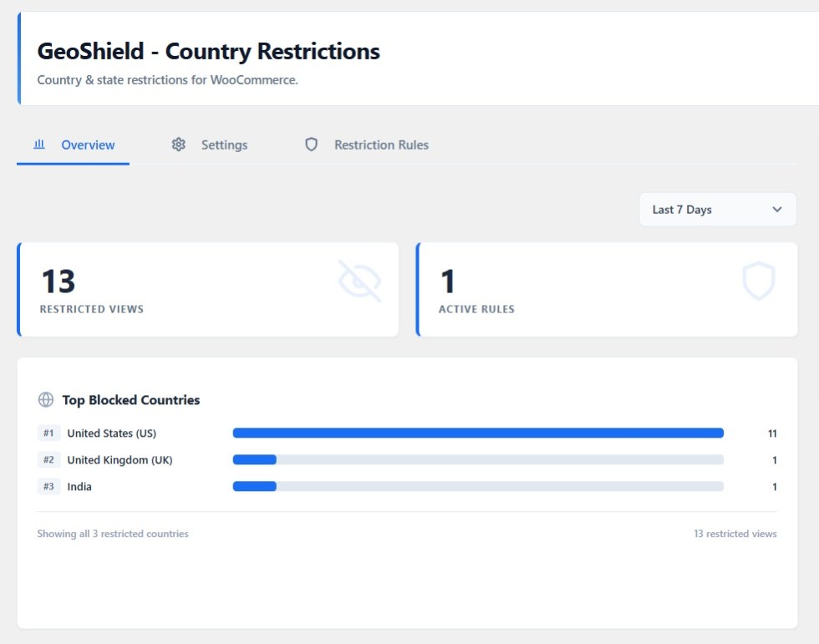The width and height of the screenshot is (819, 644).
Task: Click the value 11 for United States
Action: (772, 434)
